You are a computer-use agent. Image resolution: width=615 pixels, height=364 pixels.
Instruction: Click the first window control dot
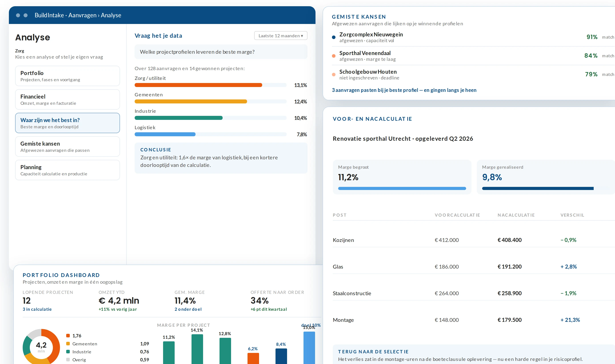tap(18, 15)
